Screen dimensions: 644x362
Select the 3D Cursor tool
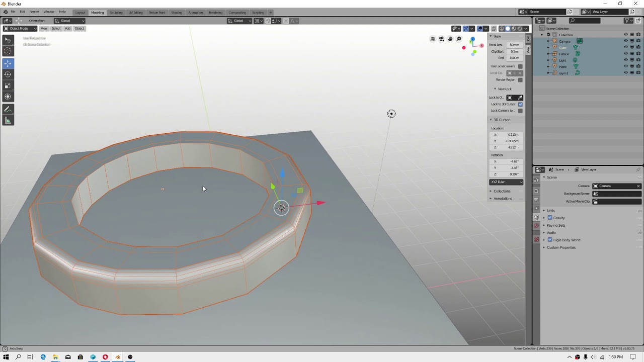[x=8, y=51]
